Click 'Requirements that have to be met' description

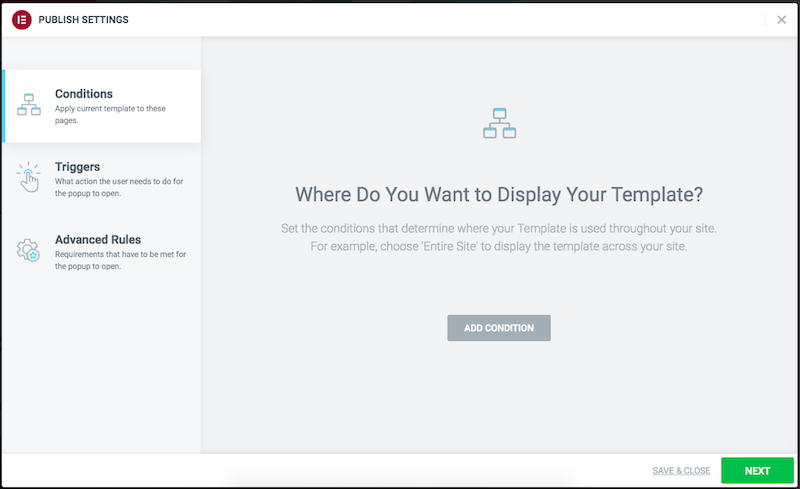(x=120, y=260)
